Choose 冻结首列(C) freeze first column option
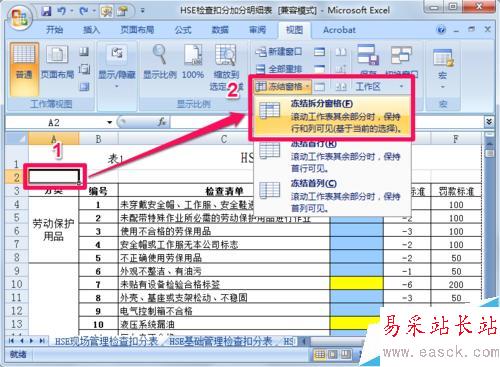 click(x=332, y=195)
